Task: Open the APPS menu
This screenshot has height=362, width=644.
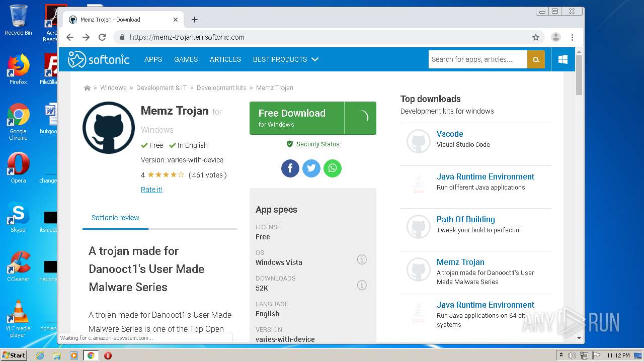Action: tap(153, 59)
